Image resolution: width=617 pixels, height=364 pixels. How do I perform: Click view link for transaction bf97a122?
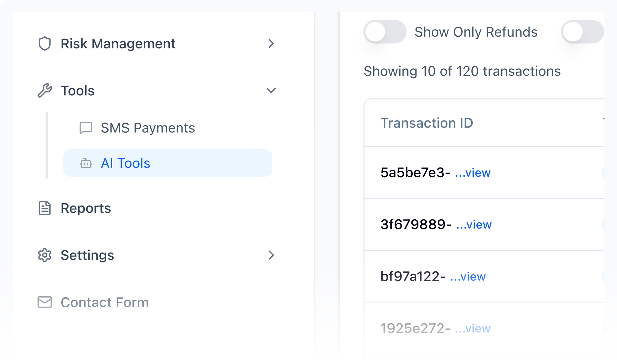pos(468,277)
